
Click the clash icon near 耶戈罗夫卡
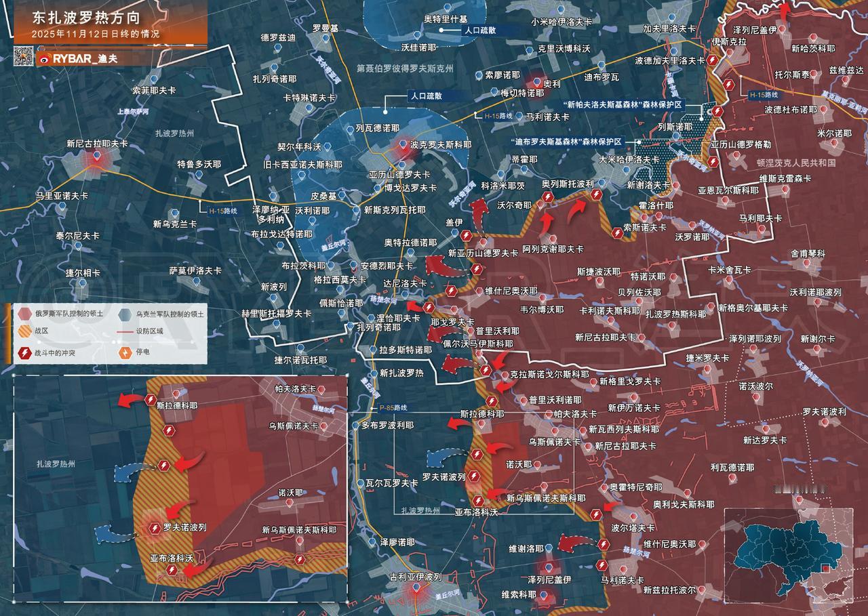(x=451, y=291)
